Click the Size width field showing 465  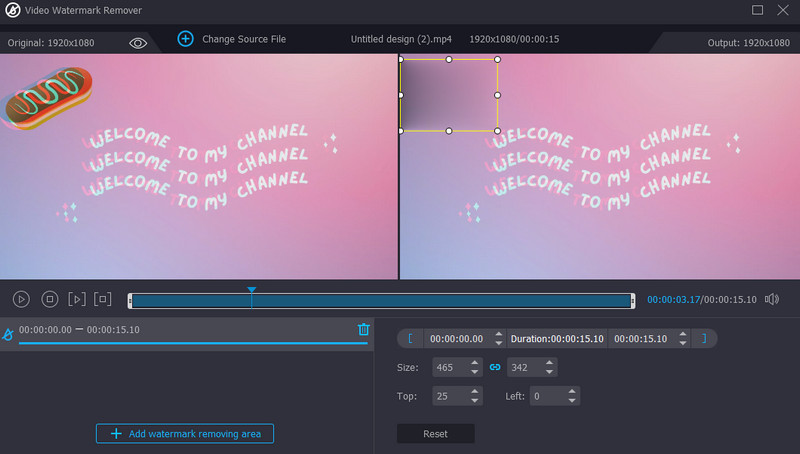[x=448, y=368]
